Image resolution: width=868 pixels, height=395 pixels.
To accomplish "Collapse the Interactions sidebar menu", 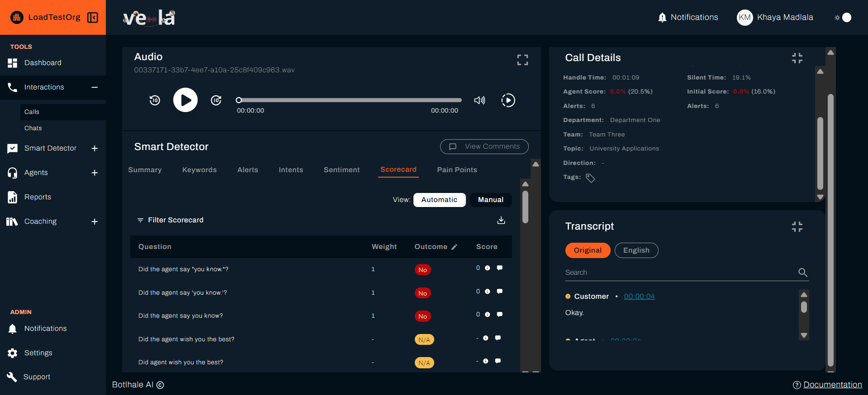I will 95,87.
